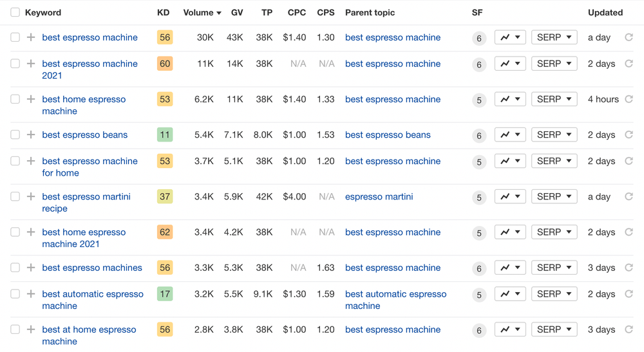
Task: Click SF badge for 'best espresso machine 2021'
Action: [479, 64]
